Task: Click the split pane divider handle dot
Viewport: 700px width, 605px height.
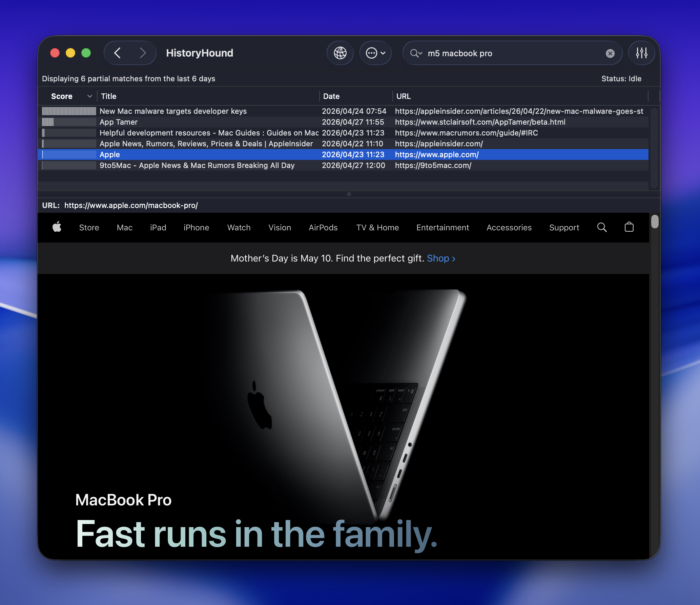Action: pos(349,194)
